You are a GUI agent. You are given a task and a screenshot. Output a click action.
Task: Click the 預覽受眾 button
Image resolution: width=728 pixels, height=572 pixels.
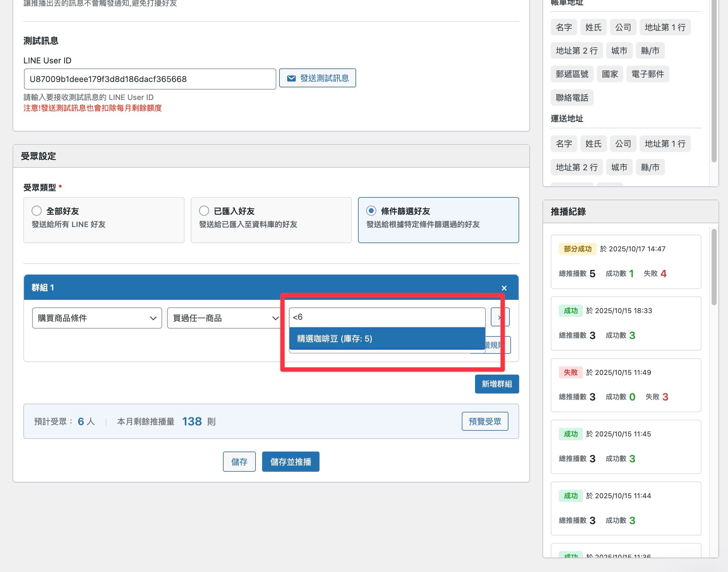(x=485, y=421)
